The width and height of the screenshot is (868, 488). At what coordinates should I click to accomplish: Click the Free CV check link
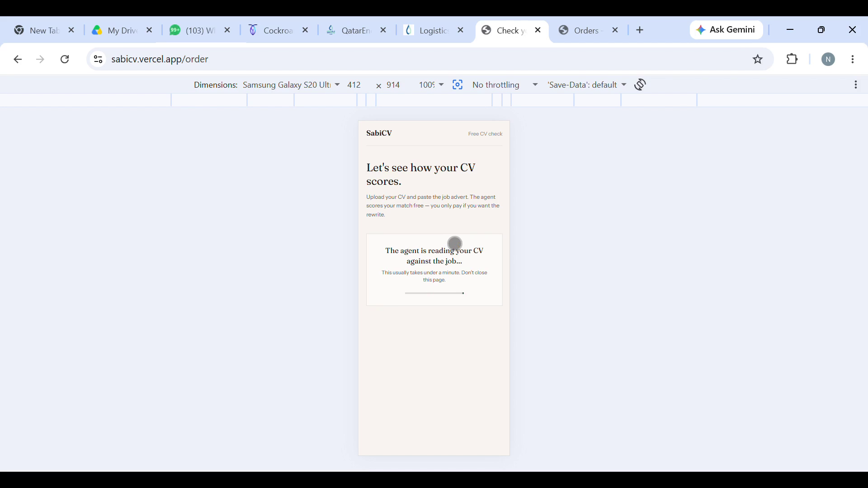tap(485, 134)
